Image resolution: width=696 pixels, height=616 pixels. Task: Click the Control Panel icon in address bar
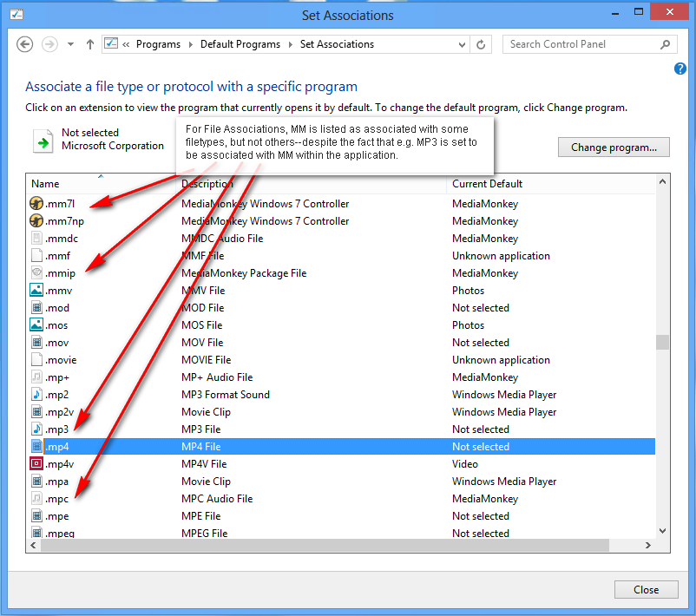point(111,43)
